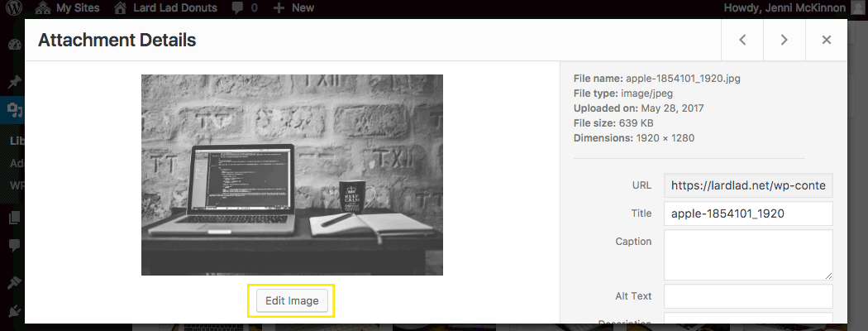This screenshot has height=331, width=868.
Task: Click the URL field
Action: [748, 185]
